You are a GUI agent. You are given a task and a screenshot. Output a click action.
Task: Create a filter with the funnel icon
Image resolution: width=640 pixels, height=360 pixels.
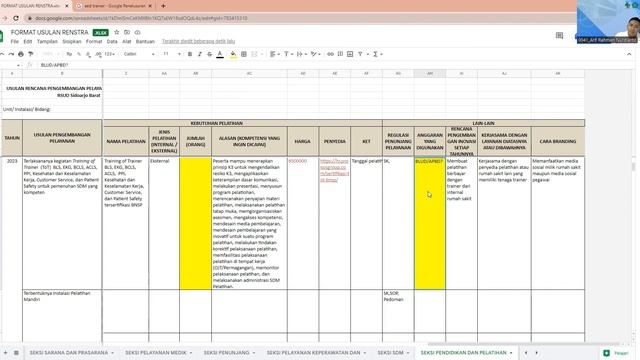(360, 54)
